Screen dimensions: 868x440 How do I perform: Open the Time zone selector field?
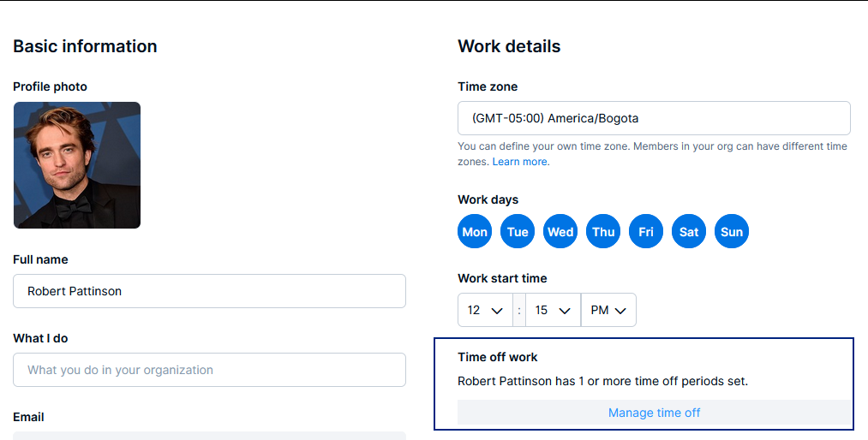click(654, 118)
